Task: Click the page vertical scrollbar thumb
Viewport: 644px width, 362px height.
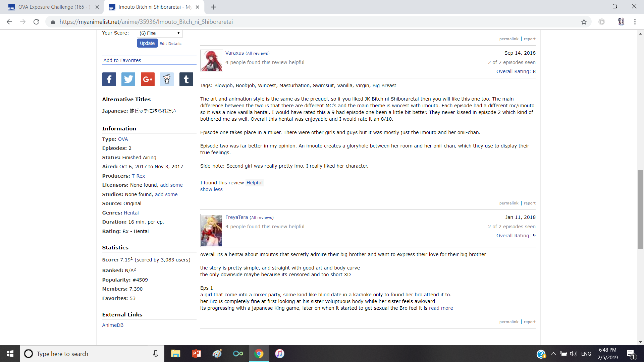Action: pos(640,209)
